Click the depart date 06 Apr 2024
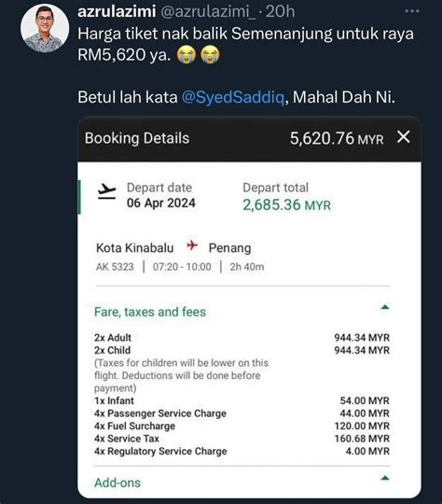The height and width of the screenshot is (504, 442). coord(161,203)
